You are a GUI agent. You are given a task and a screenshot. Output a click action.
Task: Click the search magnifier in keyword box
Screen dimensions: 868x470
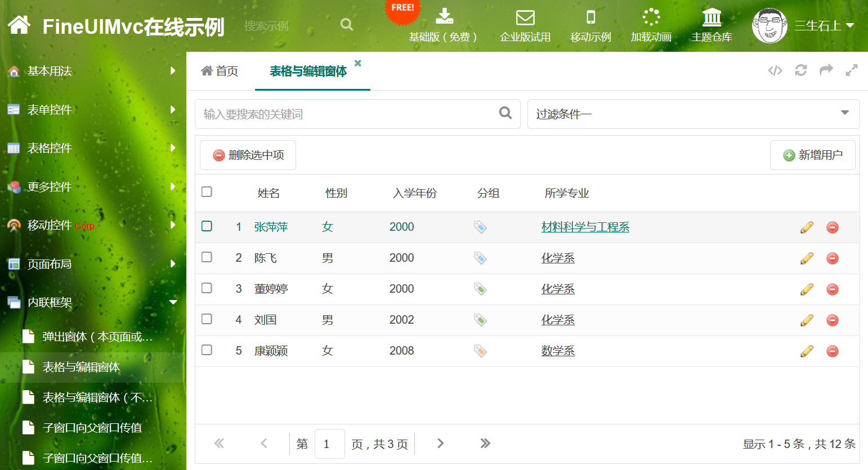(505, 113)
